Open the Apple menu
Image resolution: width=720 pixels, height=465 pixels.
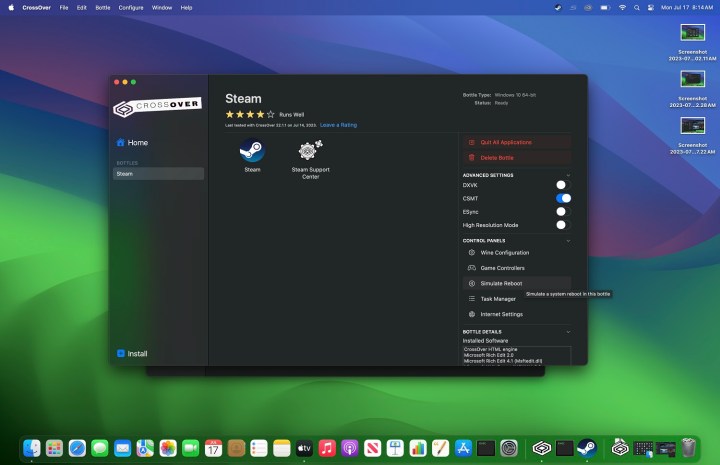11,8
